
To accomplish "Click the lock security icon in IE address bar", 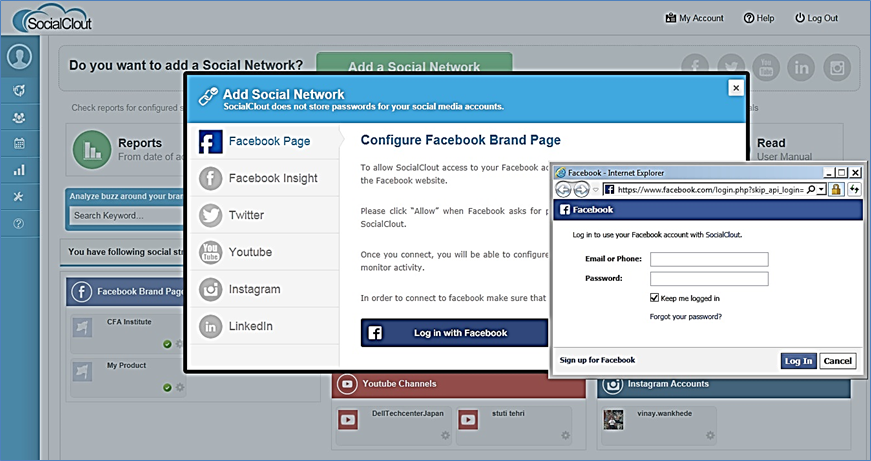I will coord(835,189).
